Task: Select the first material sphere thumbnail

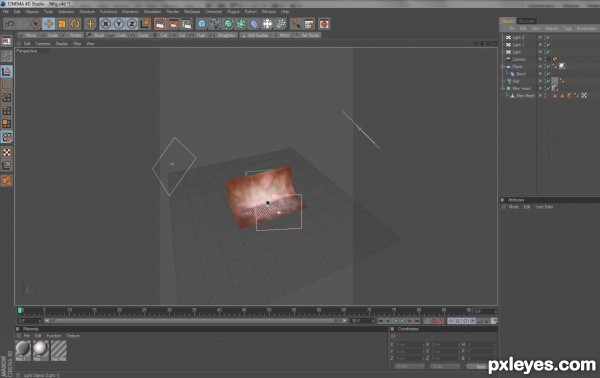Action: tap(23, 350)
